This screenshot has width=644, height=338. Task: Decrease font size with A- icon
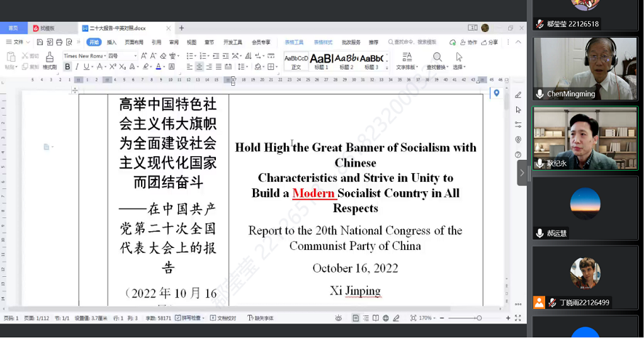153,56
